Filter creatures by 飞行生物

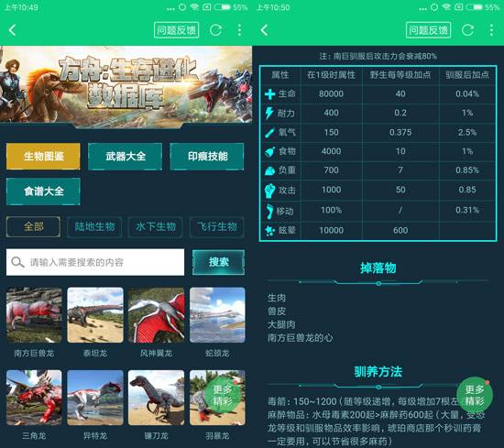(217, 226)
